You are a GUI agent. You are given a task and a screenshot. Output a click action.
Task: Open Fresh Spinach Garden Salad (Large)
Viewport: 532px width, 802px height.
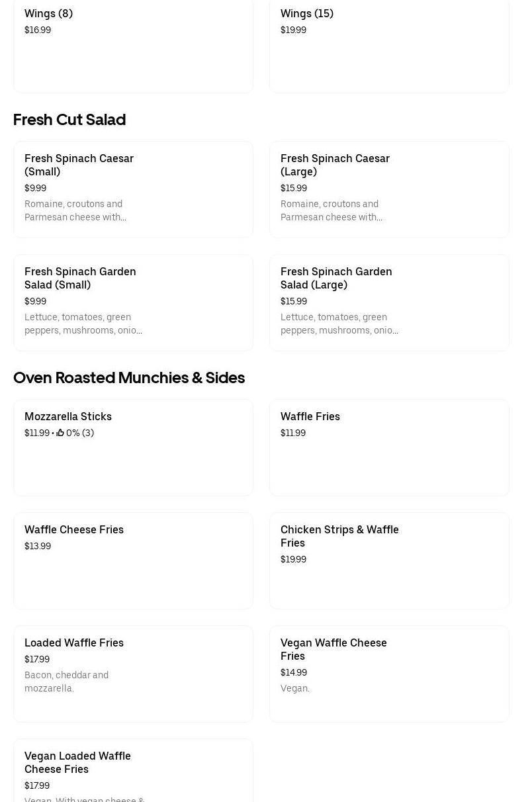[x=389, y=302]
